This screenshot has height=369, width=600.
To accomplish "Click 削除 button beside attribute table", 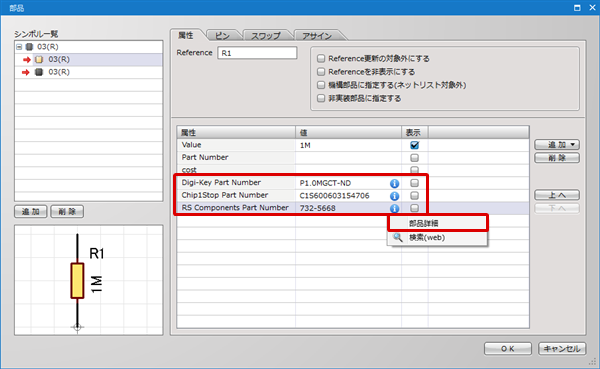I will coord(557,158).
